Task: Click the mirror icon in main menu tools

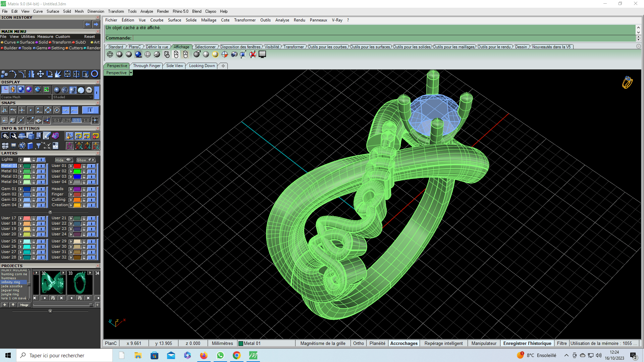Action: (31, 74)
